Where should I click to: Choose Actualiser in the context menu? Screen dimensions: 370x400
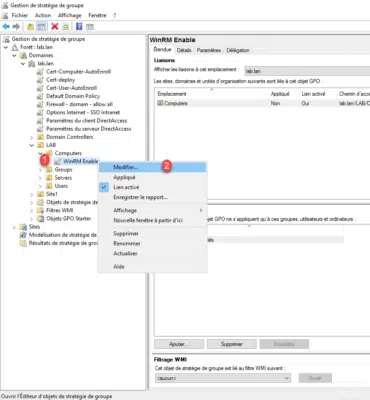click(x=153, y=254)
